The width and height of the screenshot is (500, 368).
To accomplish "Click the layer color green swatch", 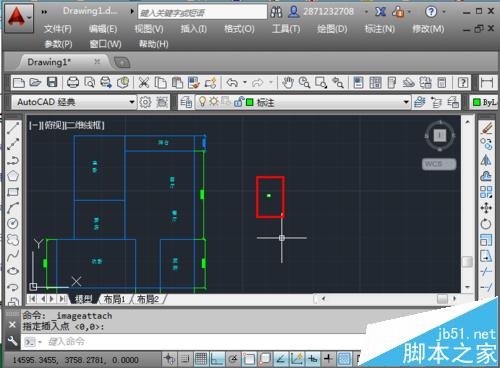I will coord(249,102).
